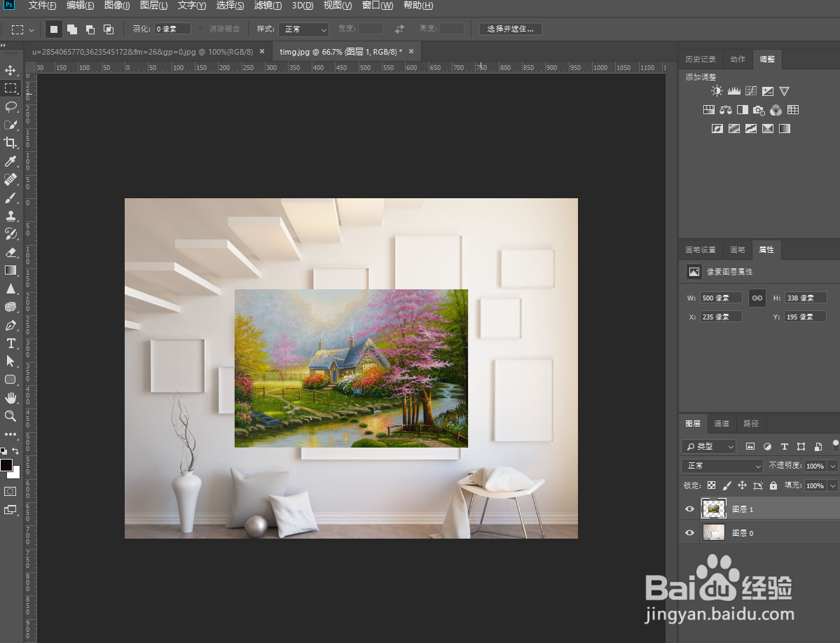Select Add to selection mode
840x643 pixels.
point(71,29)
